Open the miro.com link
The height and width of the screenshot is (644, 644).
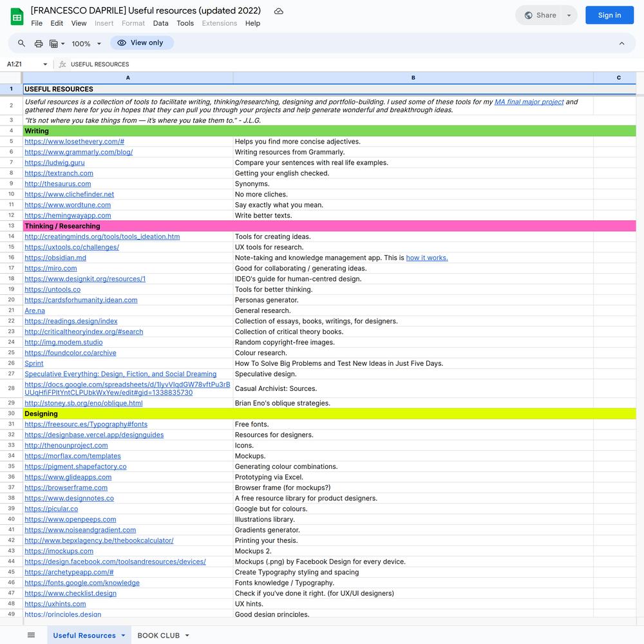[x=50, y=269]
